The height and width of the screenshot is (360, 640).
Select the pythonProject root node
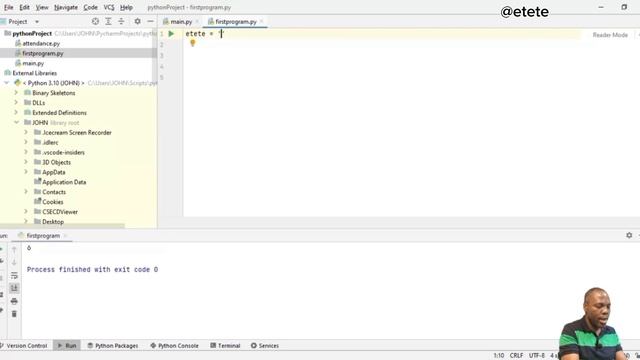tap(32, 33)
